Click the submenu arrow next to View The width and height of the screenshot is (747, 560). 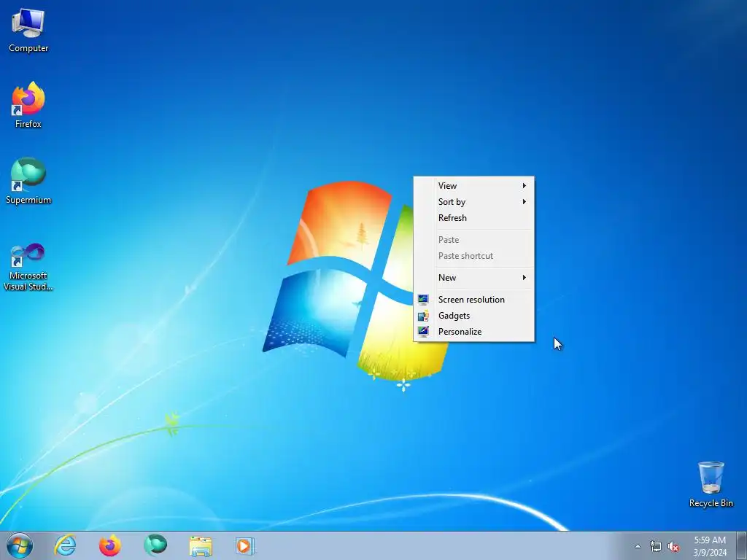[x=524, y=186]
